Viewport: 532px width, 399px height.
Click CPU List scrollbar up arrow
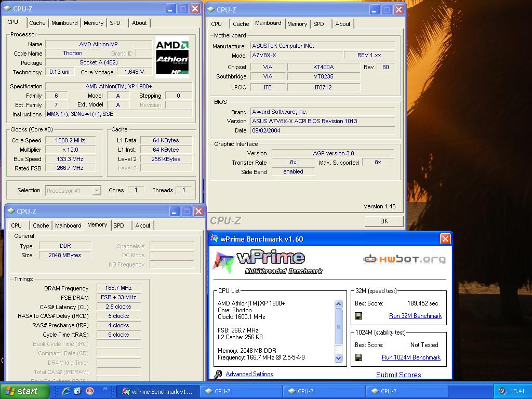[338, 304]
